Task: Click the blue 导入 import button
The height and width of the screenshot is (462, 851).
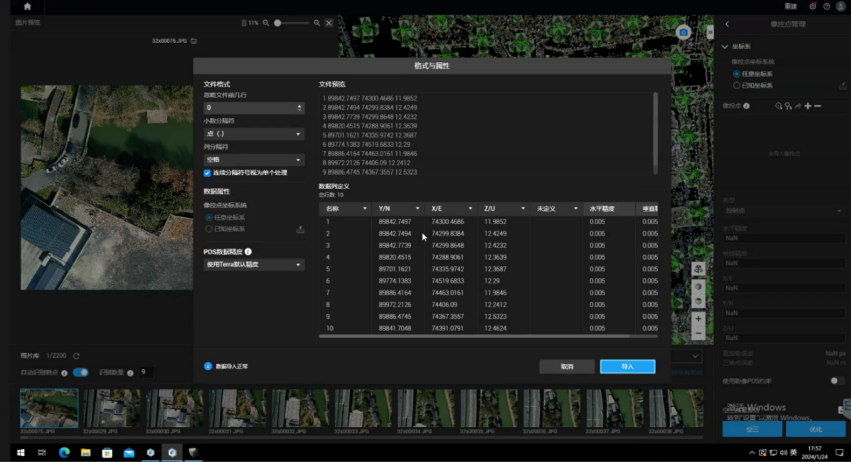Action: (627, 366)
